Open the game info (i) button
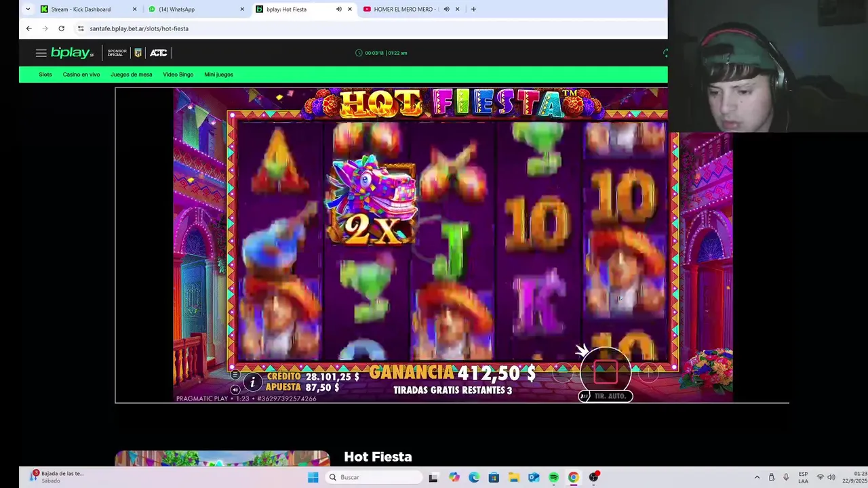Screen dimensions: 868x488 point(252,382)
